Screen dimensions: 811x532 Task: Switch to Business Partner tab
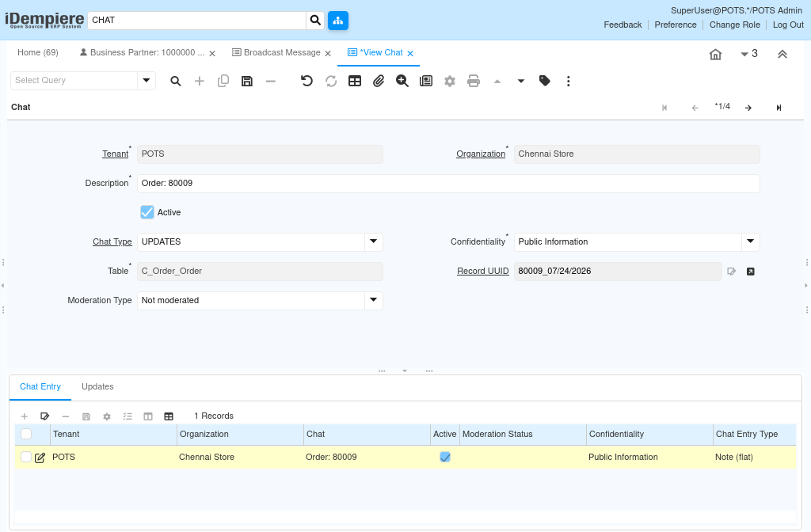(147, 53)
